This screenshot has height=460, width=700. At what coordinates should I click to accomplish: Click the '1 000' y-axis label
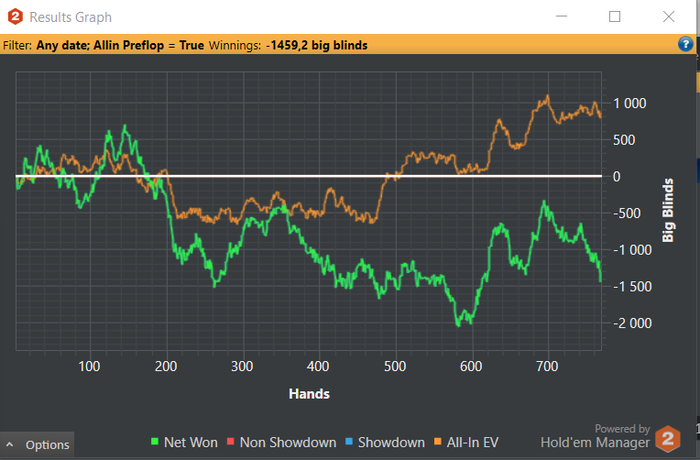coord(629,103)
